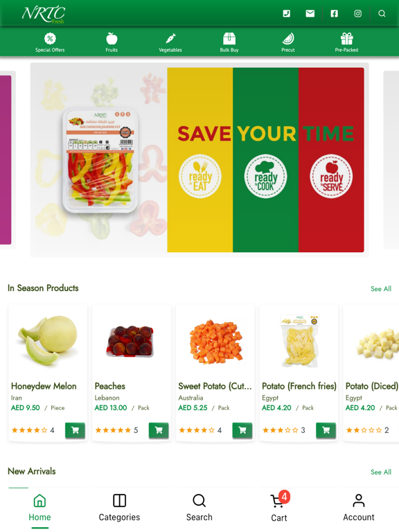Open the Cart tab with badge

279,508
